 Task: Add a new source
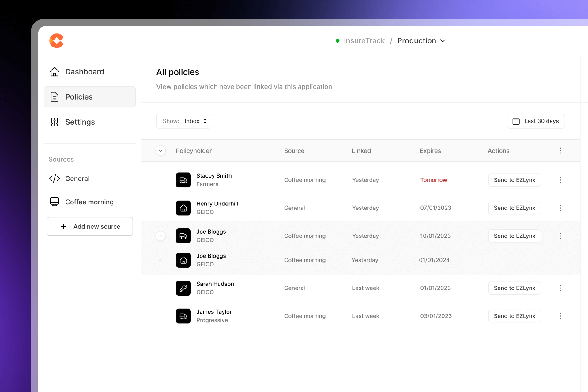click(89, 226)
